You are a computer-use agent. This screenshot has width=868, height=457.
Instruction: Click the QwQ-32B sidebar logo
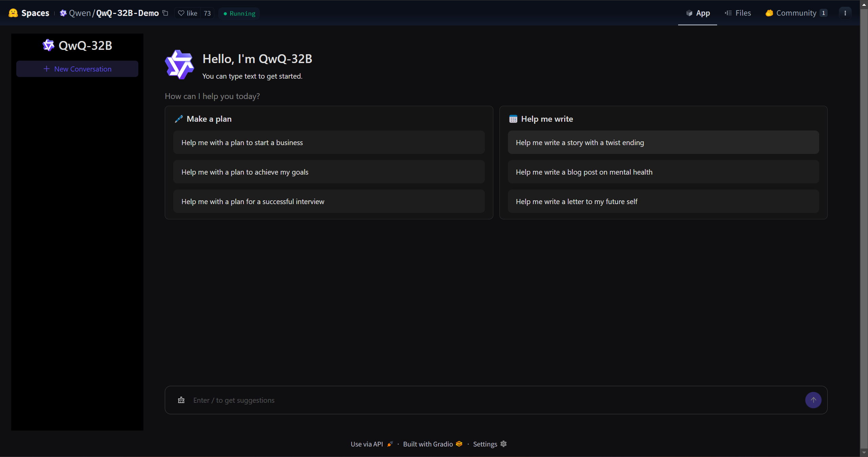(48, 45)
